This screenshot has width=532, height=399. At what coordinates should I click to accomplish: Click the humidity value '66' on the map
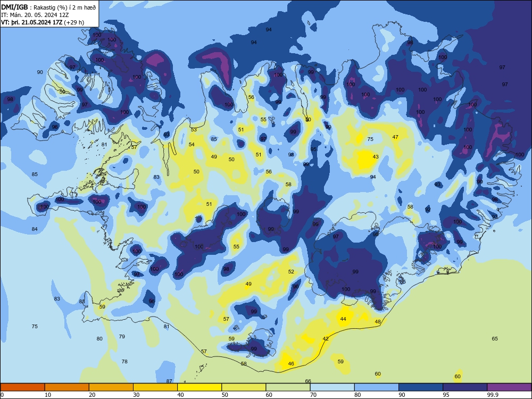[308, 381]
